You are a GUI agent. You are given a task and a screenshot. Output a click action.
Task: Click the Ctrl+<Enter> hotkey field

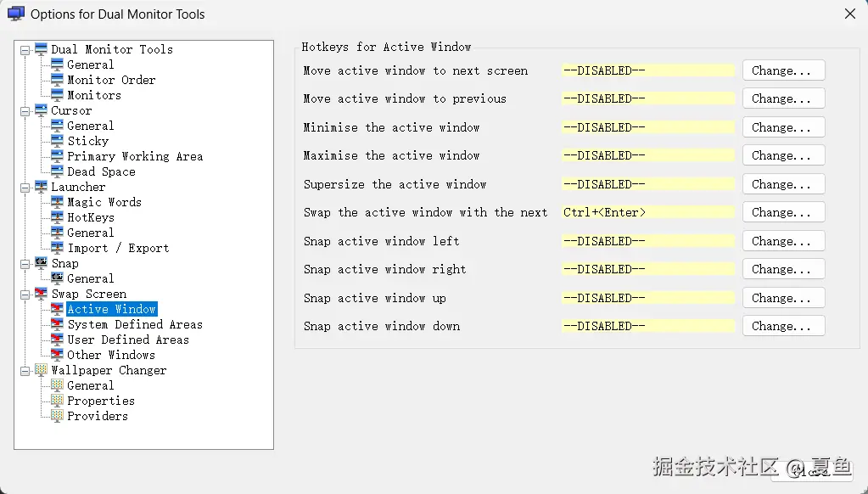(x=647, y=212)
